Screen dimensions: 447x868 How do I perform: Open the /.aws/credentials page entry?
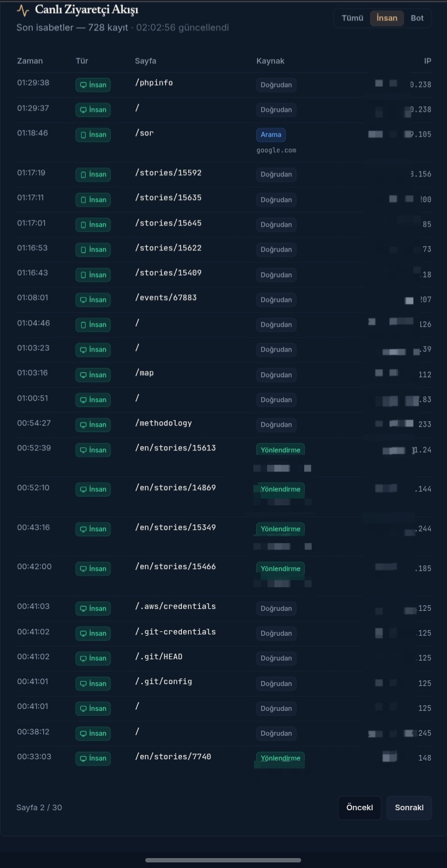175,606
